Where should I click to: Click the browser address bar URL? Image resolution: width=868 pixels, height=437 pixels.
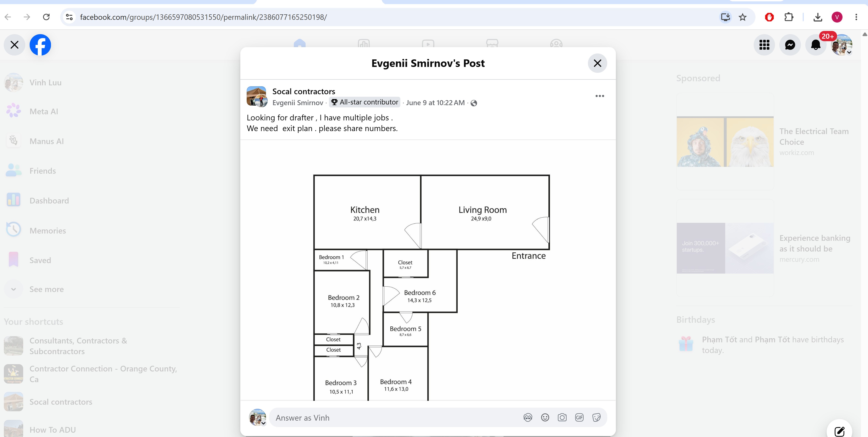pos(203,17)
